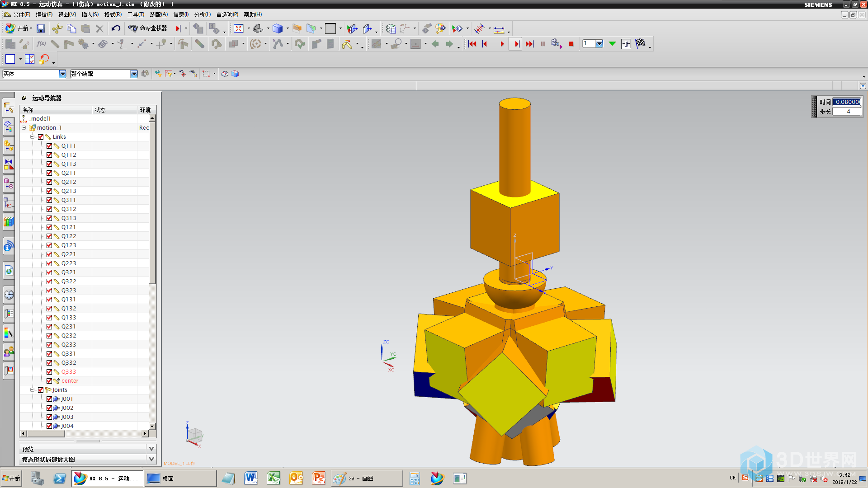Collapse the Joints tree node

tap(33, 390)
